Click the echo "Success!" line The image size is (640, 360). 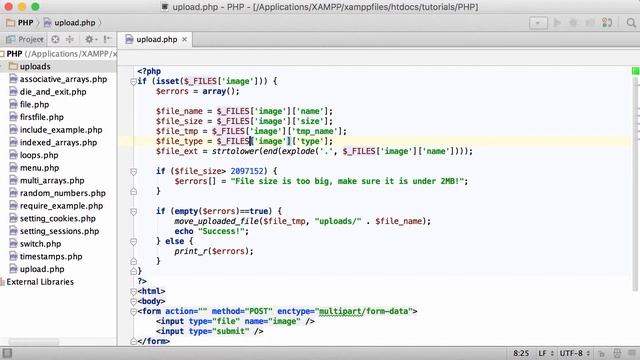[x=211, y=231]
